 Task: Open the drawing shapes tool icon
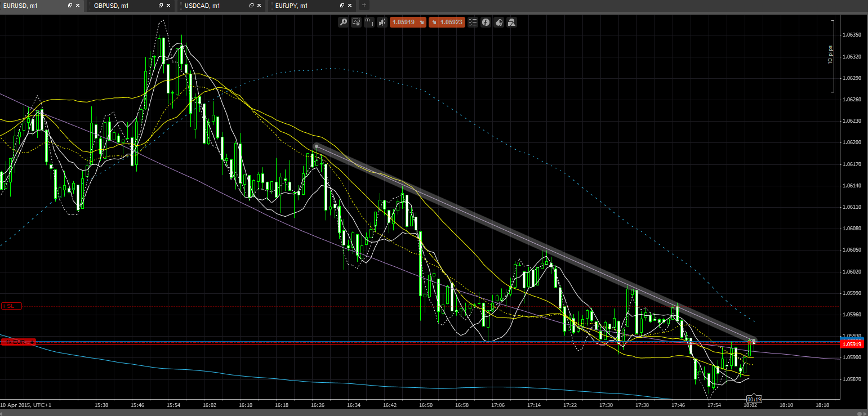511,23
